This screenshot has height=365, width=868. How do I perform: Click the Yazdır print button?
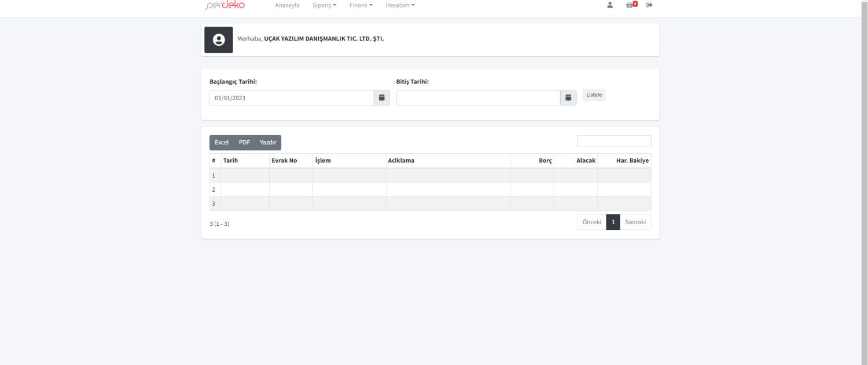268,143
